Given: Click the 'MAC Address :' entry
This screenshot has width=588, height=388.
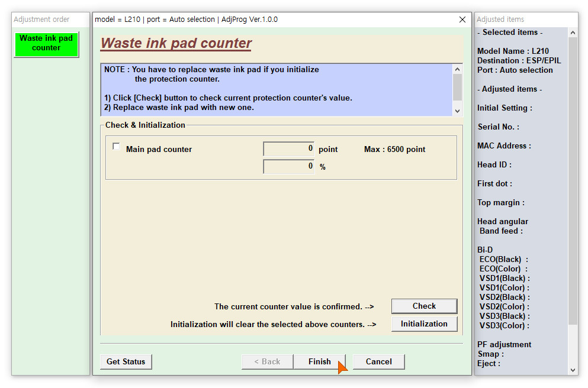Looking at the screenshot, I should tap(504, 145).
